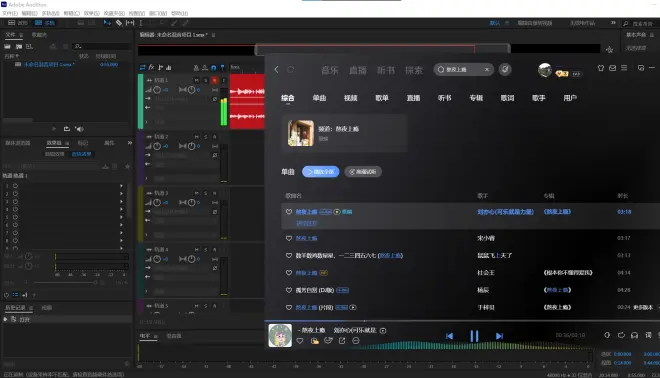This screenshot has height=378, width=660.
Task: Show the sends view in multitrack editor
Action: 160,67
